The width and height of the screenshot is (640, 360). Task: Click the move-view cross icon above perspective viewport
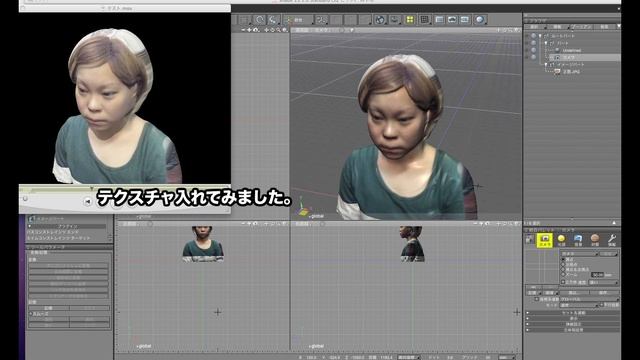498,30
